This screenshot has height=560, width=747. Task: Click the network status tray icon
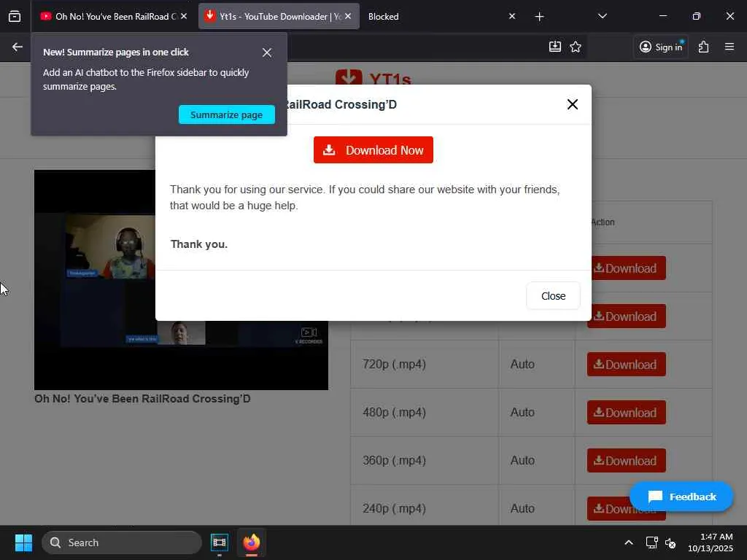(651, 542)
